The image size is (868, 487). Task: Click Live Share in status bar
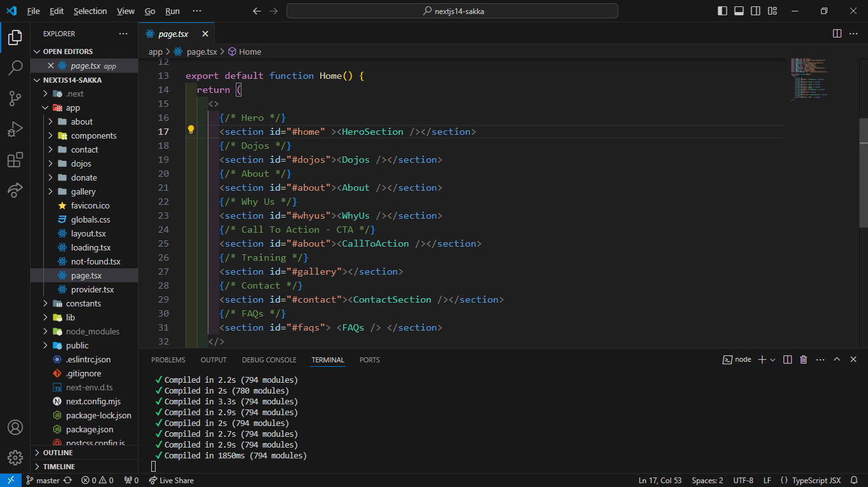[172, 481]
